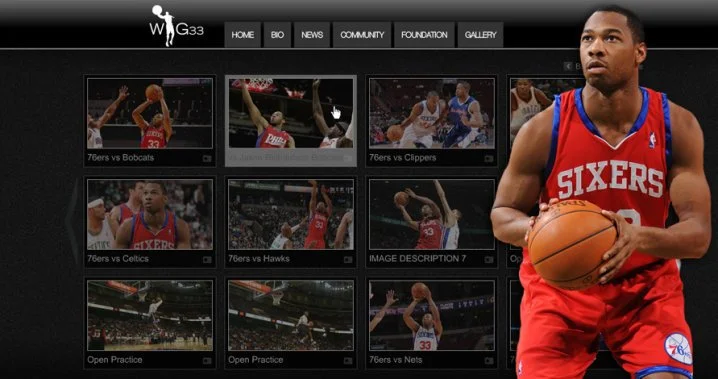Click the camera icon beside 76ers vs Hawks
The image size is (718, 379).
[x=348, y=260]
